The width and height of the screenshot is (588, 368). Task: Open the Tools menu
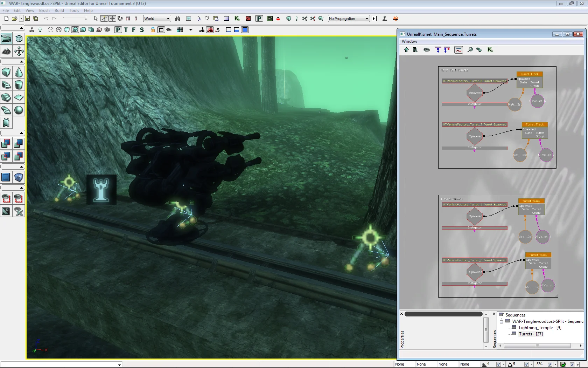[74, 11]
